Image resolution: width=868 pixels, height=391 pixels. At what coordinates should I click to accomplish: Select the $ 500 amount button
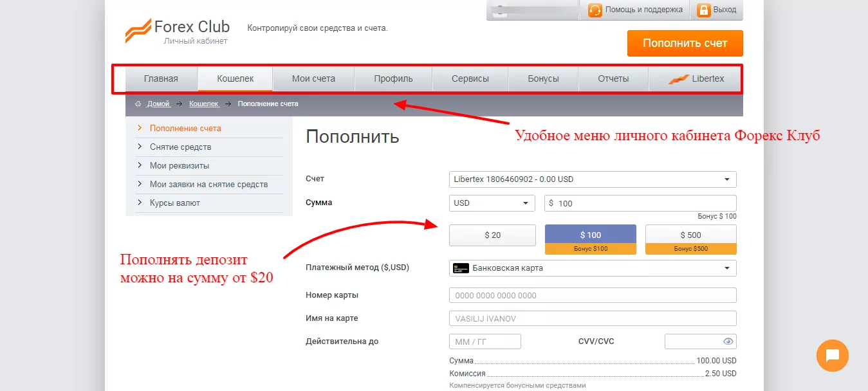(691, 239)
